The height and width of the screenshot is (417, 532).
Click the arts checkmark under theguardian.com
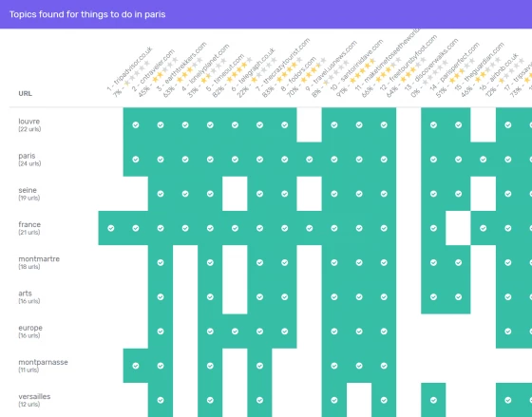458,297
